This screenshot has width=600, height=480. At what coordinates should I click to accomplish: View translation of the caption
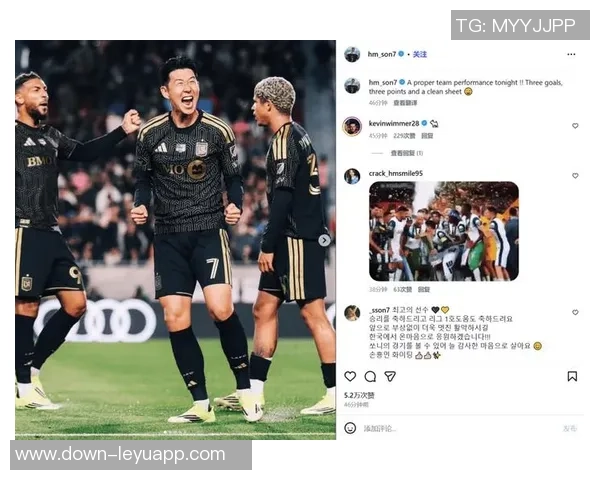[x=405, y=103]
